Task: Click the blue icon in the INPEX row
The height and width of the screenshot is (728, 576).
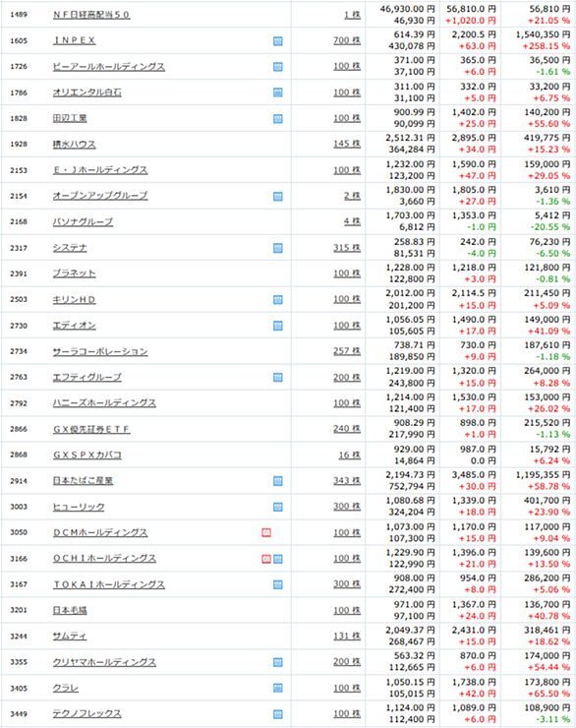Action: tap(278, 41)
